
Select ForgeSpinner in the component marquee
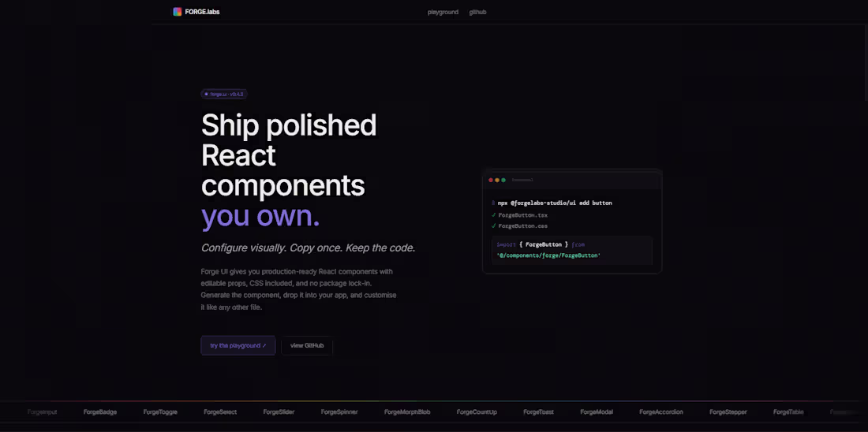click(x=339, y=412)
